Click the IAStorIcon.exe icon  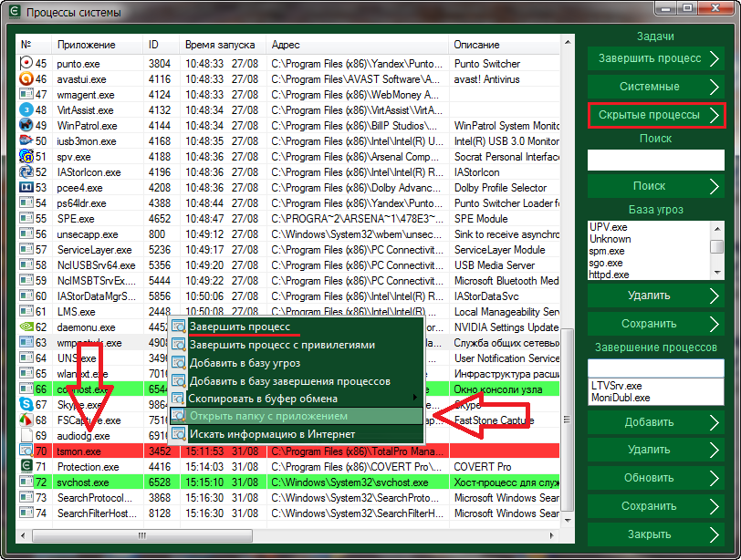click(26, 171)
